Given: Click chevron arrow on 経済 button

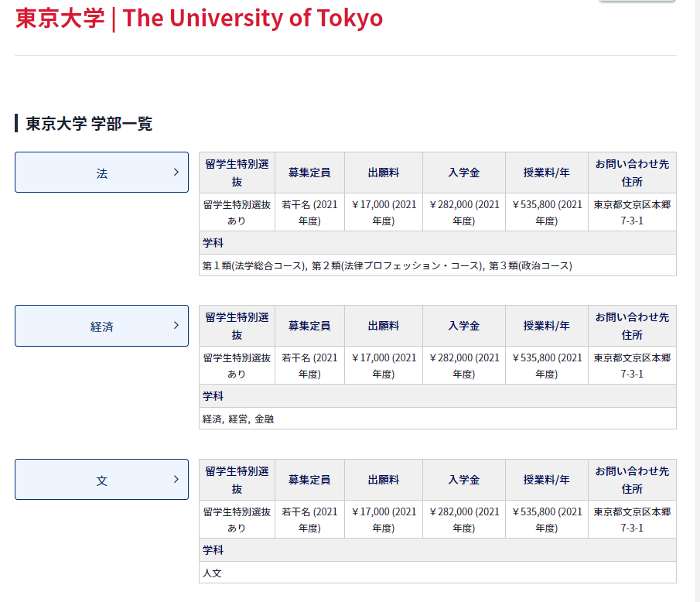Looking at the screenshot, I should click(176, 326).
